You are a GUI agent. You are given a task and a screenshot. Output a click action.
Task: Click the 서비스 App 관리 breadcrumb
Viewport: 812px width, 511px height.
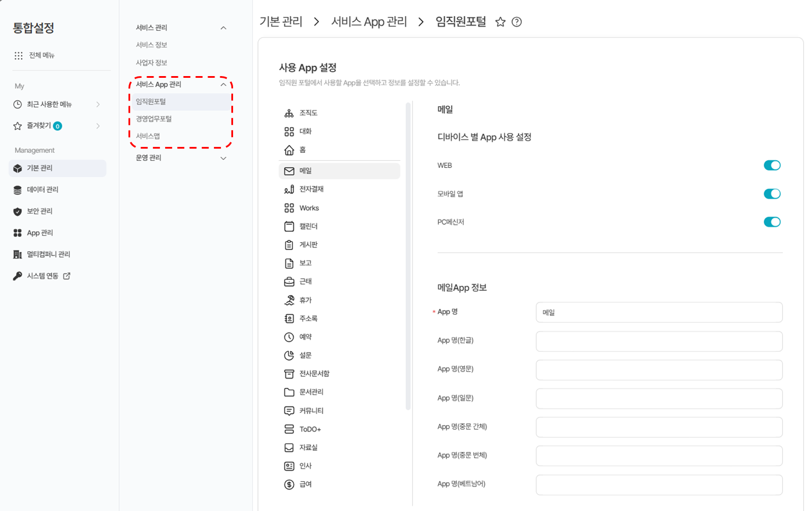point(369,22)
